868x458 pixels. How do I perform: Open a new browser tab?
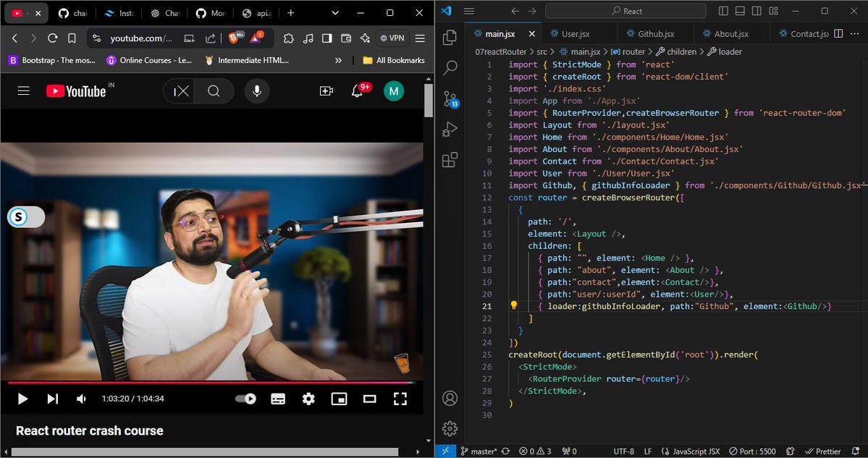click(290, 13)
